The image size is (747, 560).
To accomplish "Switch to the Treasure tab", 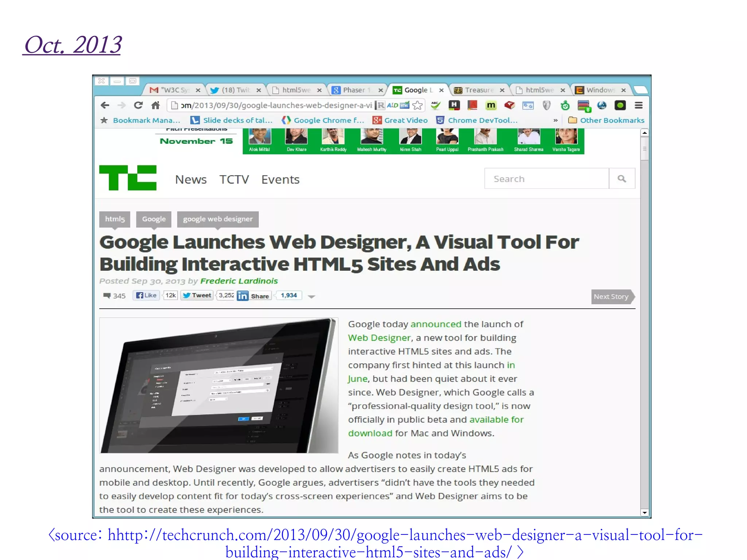I will pyautogui.click(x=479, y=90).
